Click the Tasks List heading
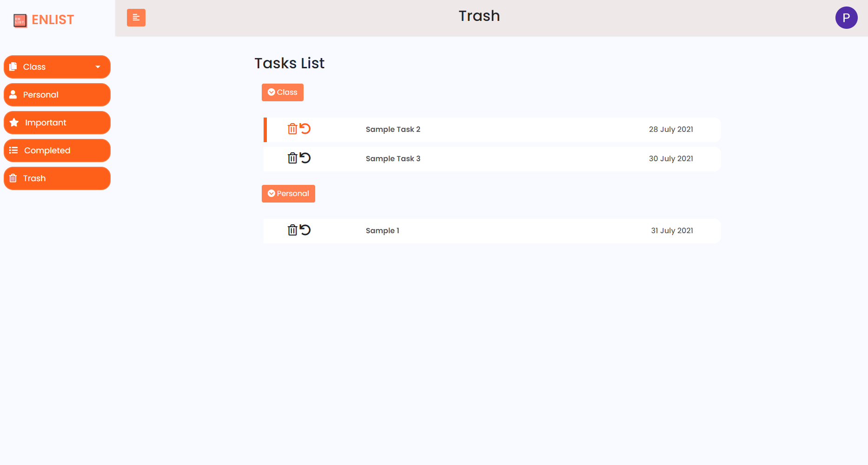Screen dimensions: 868x465 (289, 63)
